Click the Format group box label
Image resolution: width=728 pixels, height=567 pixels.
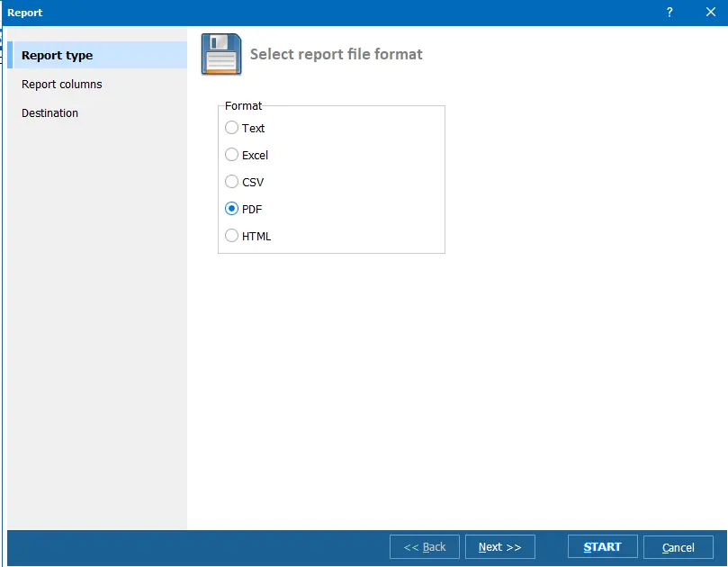243,106
